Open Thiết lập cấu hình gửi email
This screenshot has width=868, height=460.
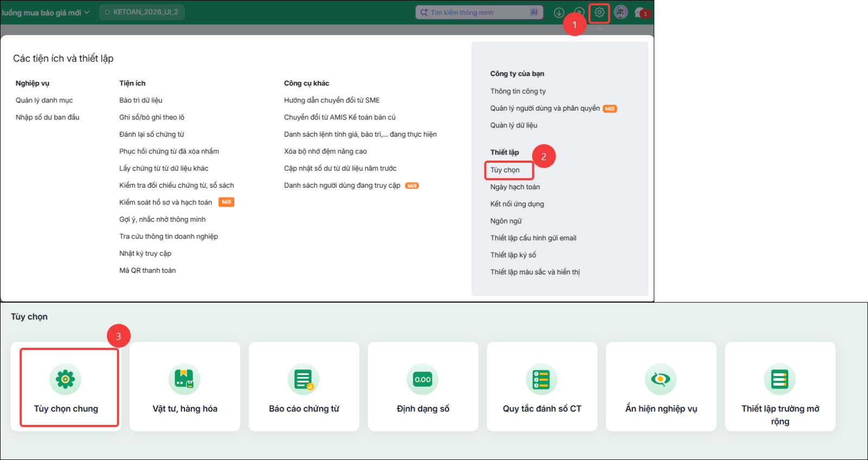pyautogui.click(x=533, y=238)
